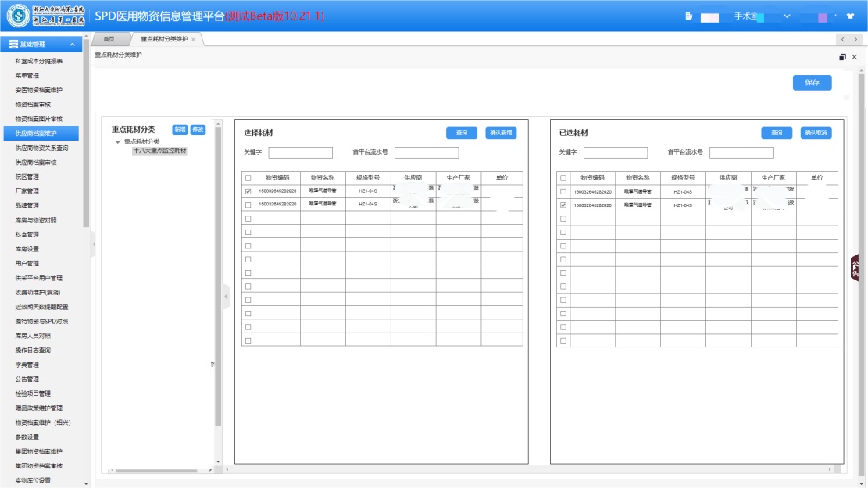The image size is (868, 488).
Task: Collapse the 重点耗材分类 tree root node
Action: click(x=118, y=142)
